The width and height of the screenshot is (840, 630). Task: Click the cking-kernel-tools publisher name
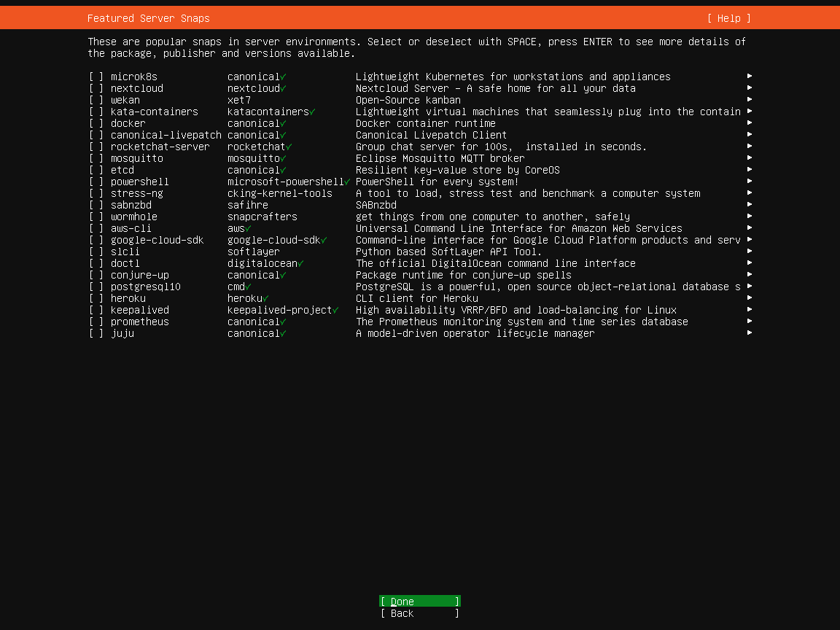tap(280, 193)
